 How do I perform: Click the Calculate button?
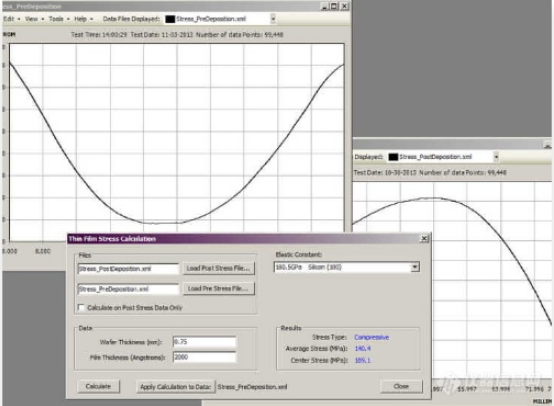(98, 386)
